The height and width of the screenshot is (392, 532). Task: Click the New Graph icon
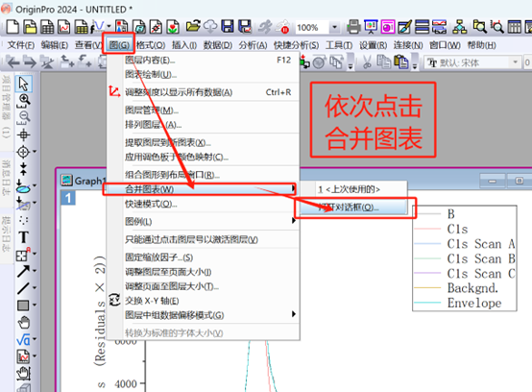[63, 27]
